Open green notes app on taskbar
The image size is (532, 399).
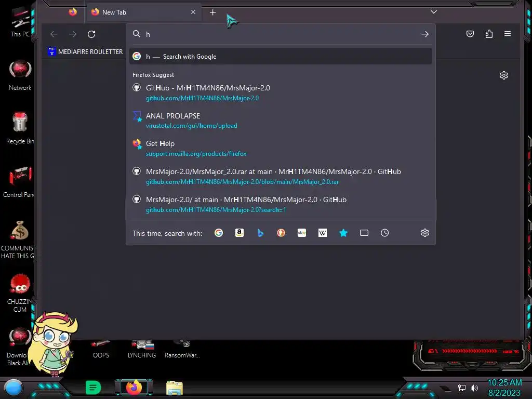pyautogui.click(x=94, y=388)
